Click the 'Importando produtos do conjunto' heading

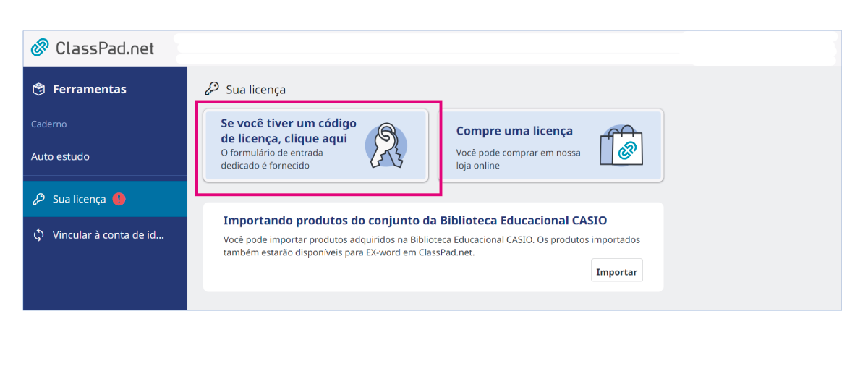(415, 221)
